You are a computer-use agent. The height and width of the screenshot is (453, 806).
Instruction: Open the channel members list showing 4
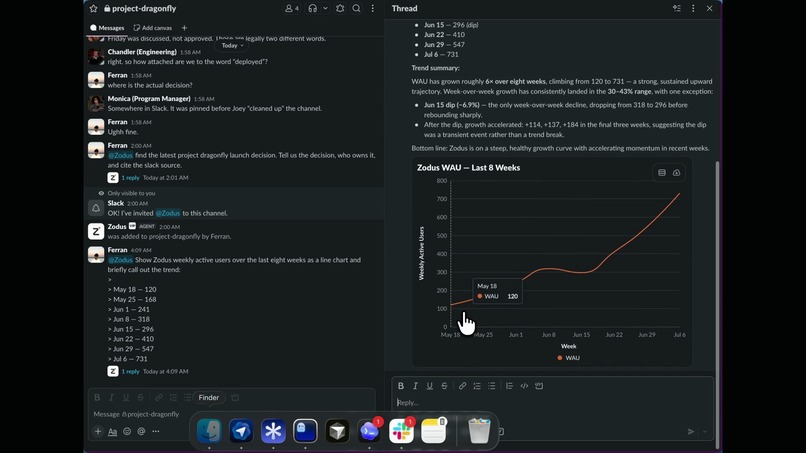[292, 8]
